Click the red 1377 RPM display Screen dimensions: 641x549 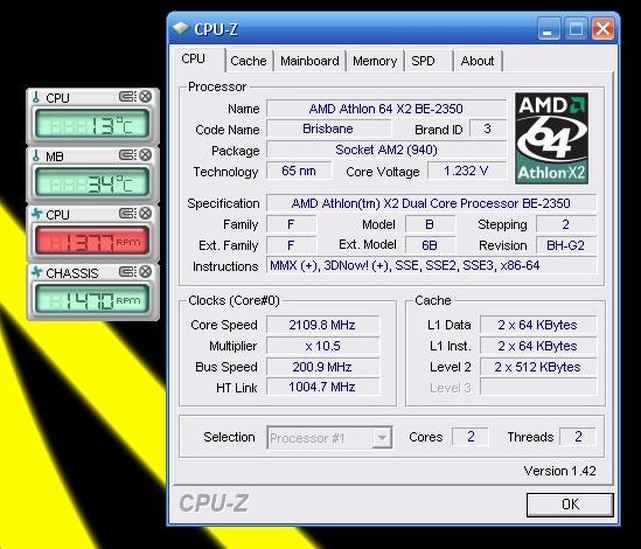pos(92,241)
